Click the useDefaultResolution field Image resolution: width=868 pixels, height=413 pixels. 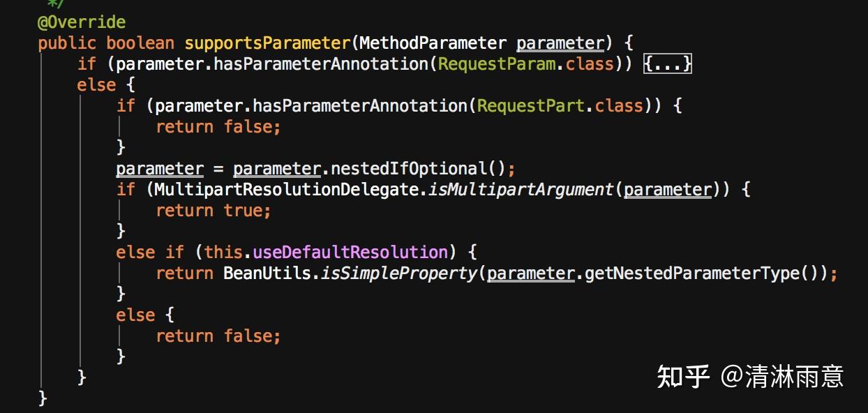coord(350,252)
